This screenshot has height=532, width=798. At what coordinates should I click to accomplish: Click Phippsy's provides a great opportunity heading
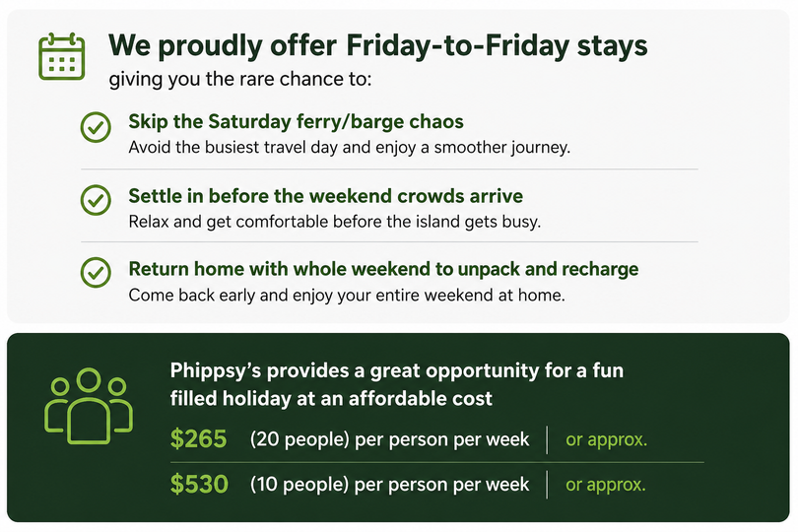[x=396, y=384]
